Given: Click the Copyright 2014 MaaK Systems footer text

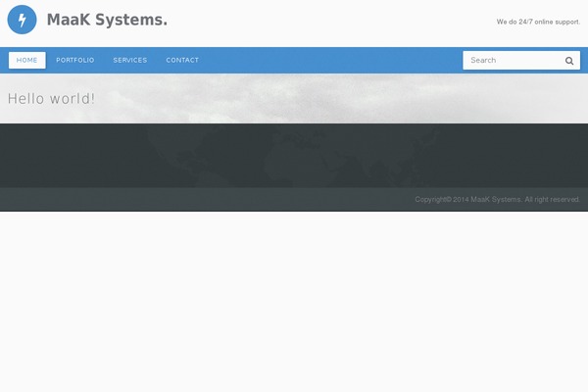Looking at the screenshot, I should [497, 200].
